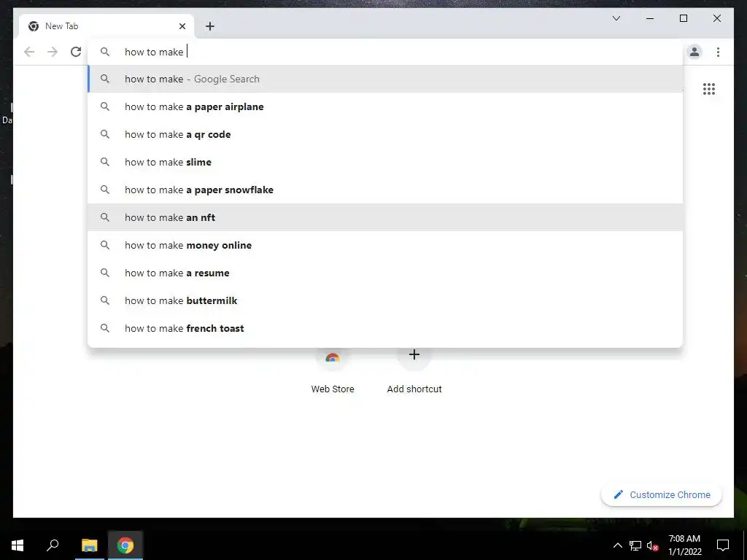The width and height of the screenshot is (747, 560).
Task: Pick the 'how to make slime' suggestion
Action: click(385, 162)
